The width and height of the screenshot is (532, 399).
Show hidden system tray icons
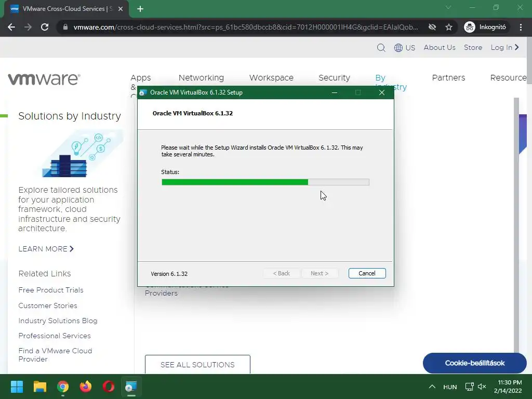click(432, 387)
